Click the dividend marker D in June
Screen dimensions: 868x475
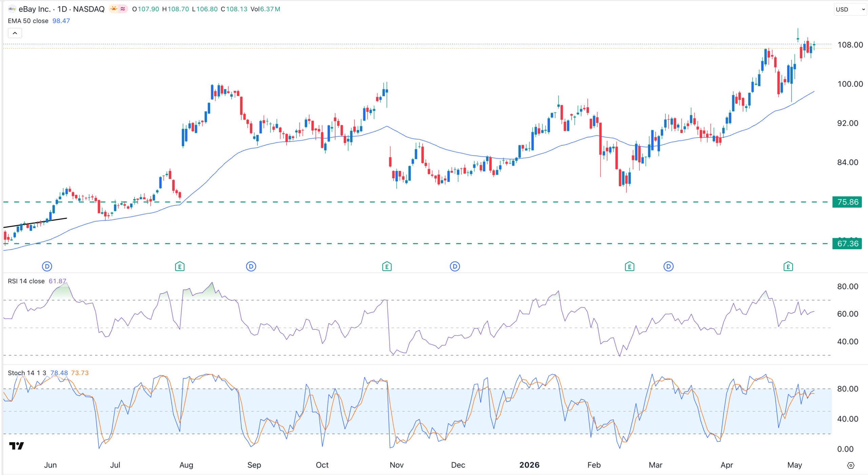[x=47, y=267]
